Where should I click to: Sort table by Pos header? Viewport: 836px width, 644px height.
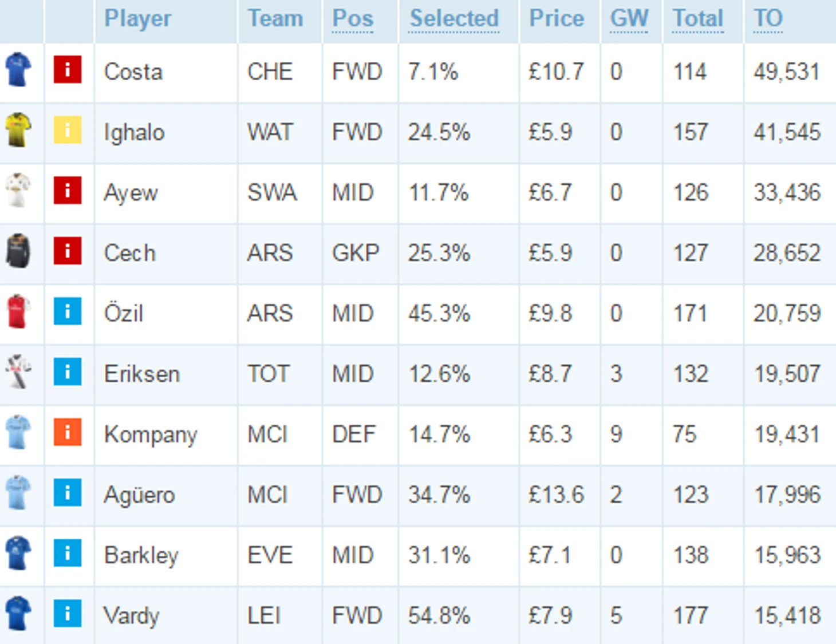pos(353,18)
